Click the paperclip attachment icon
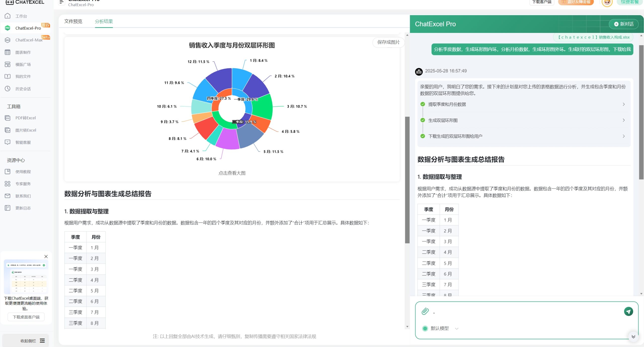This screenshot has width=644, height=347. point(425,311)
